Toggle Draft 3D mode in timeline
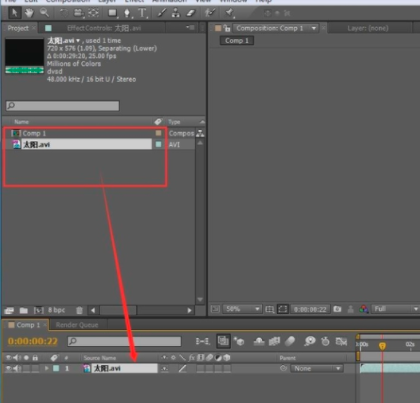420x403 pixels. [239, 341]
